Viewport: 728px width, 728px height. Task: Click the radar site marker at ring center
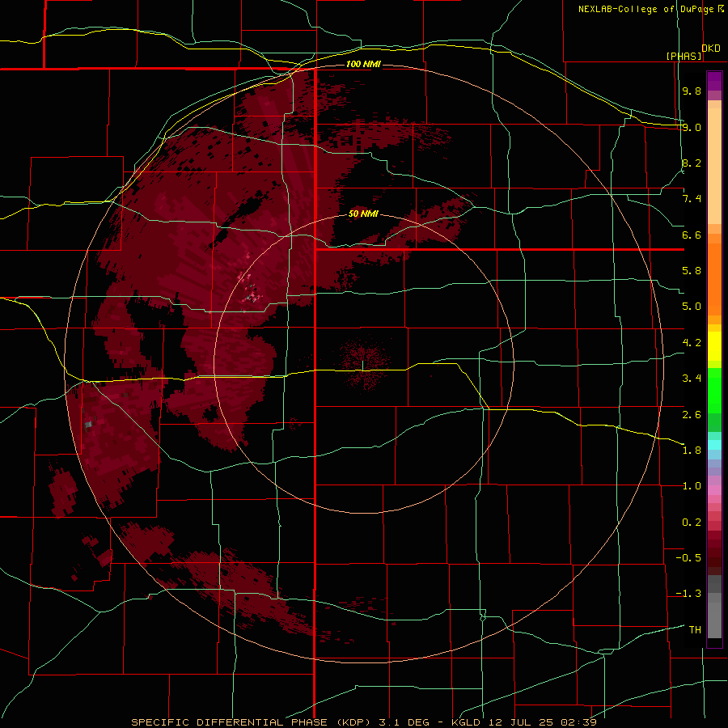pos(363,366)
